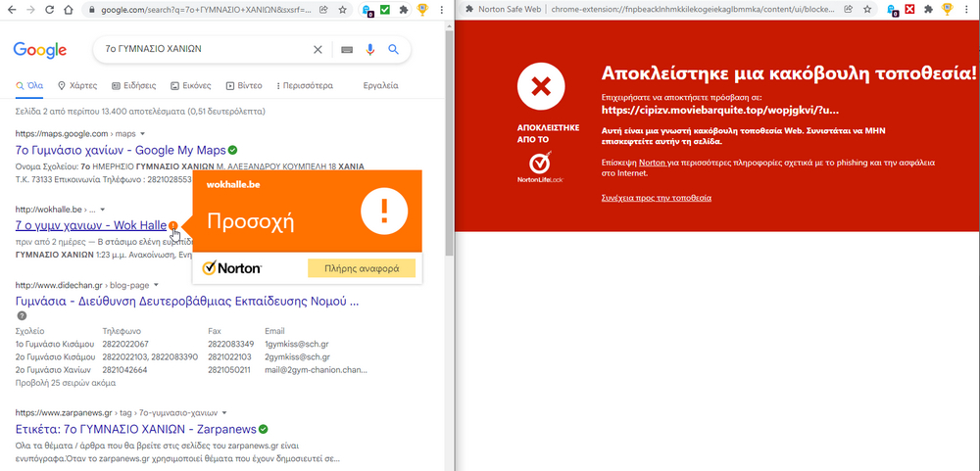Expand options arrow for the zarpanews.gr result

[x=223, y=413]
